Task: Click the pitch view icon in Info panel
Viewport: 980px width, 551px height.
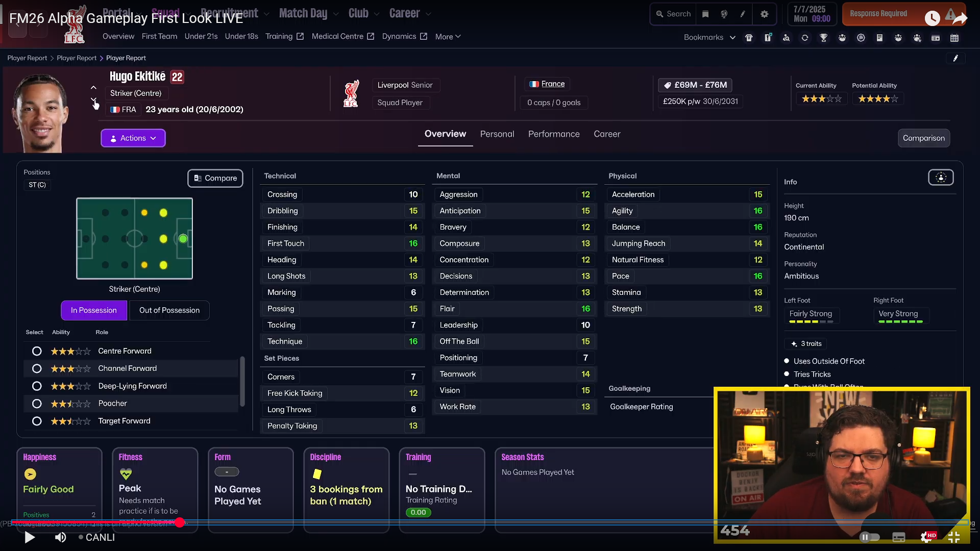Action: pyautogui.click(x=941, y=178)
